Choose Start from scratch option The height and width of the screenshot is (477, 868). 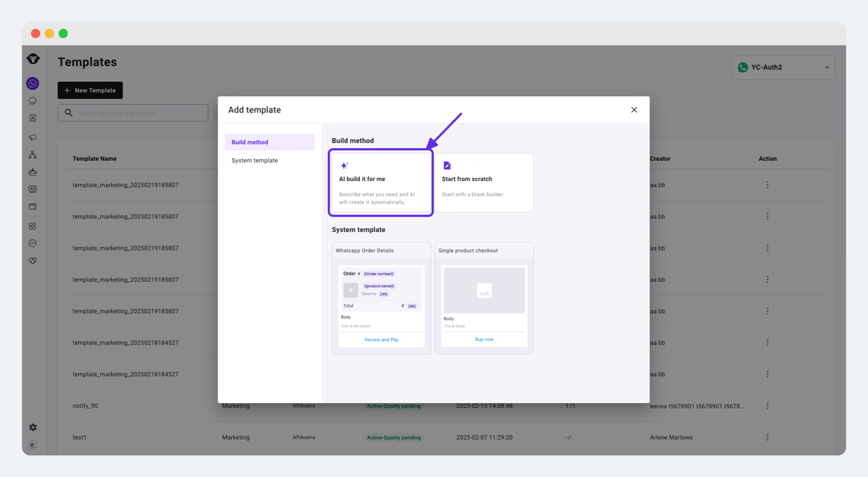[484, 183]
